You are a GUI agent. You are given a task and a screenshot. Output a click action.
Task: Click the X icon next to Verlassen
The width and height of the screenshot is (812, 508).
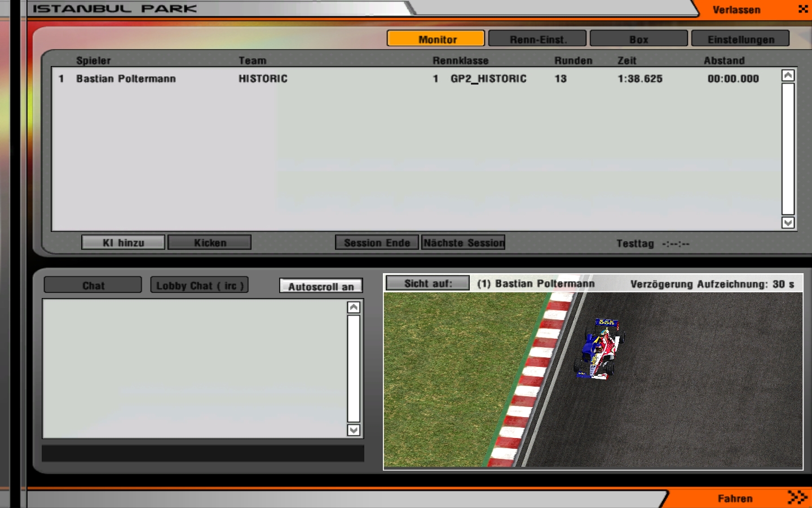point(803,9)
